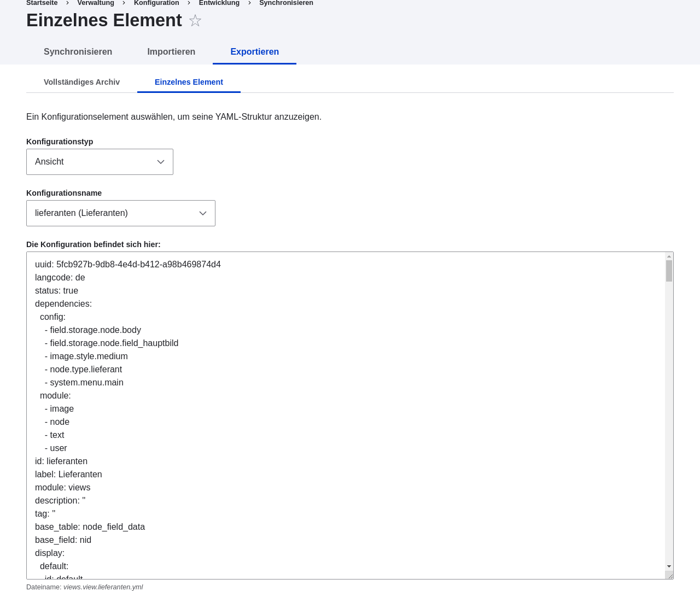Image resolution: width=700 pixels, height=591 pixels.
Task: Select the Exportieren tab
Action: [254, 52]
